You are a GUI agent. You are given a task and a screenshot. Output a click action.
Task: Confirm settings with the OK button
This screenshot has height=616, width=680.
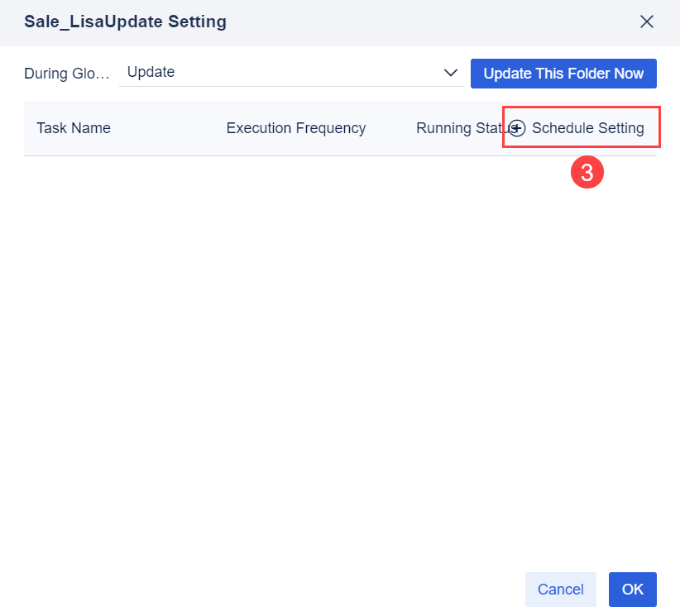[633, 590]
